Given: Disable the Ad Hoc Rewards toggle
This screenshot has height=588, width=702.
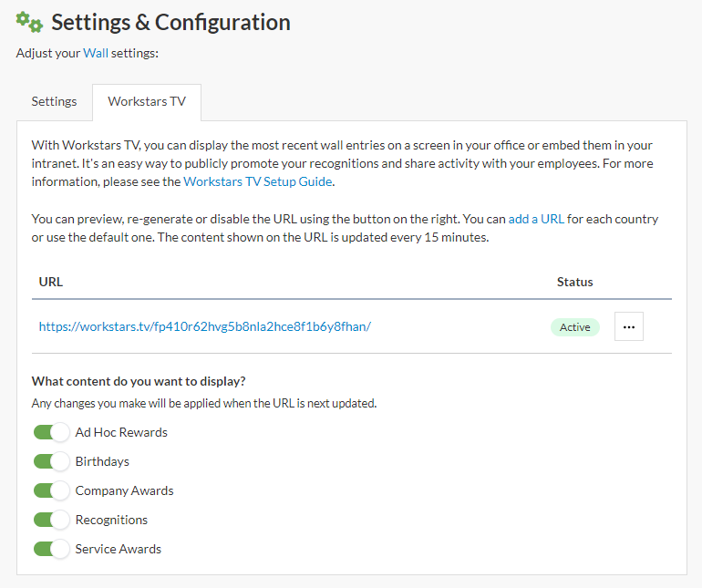Looking at the screenshot, I should pyautogui.click(x=52, y=432).
